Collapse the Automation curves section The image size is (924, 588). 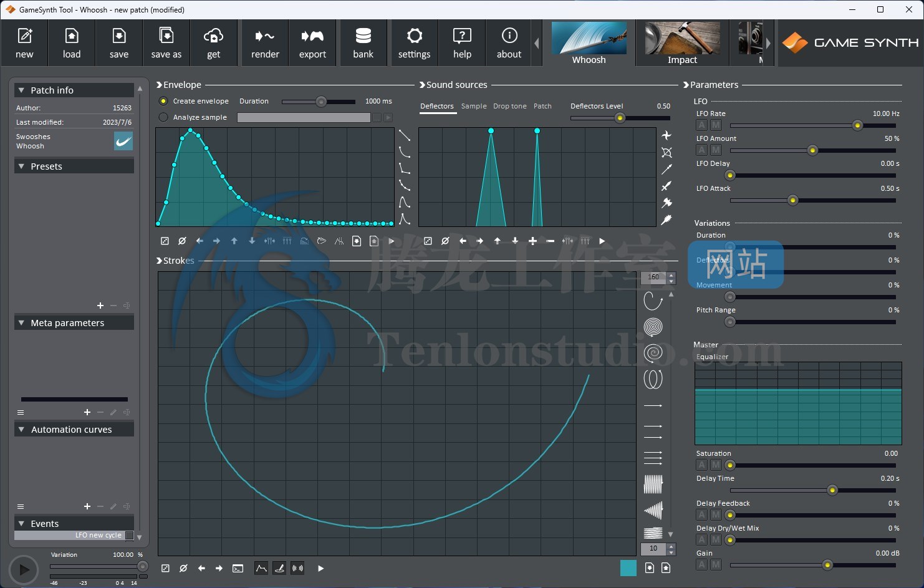point(21,430)
